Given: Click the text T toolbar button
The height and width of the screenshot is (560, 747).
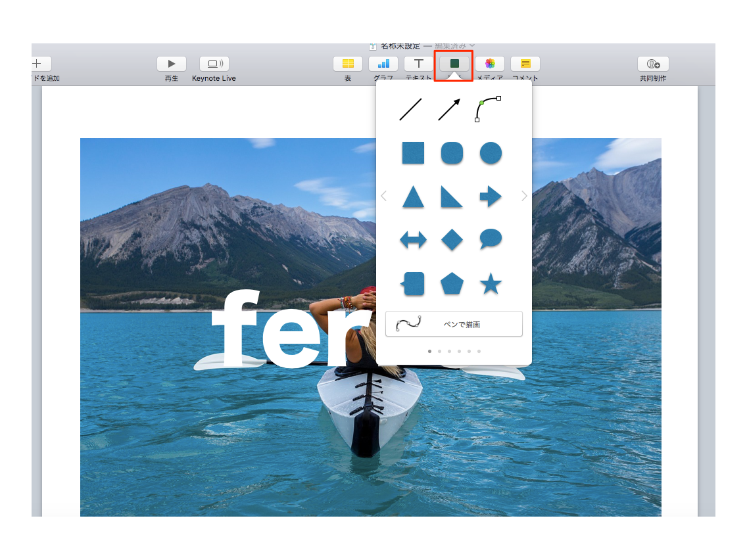Looking at the screenshot, I should coord(419,64).
